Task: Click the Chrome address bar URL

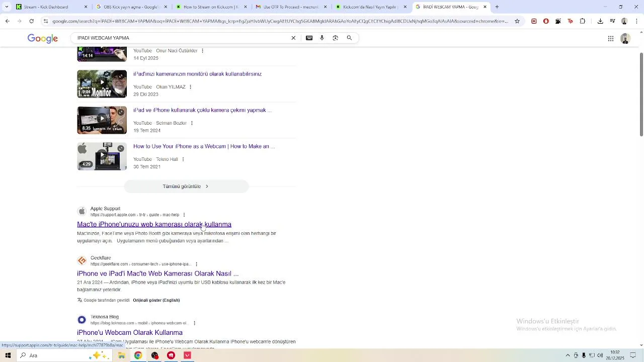Action: pos(280,21)
